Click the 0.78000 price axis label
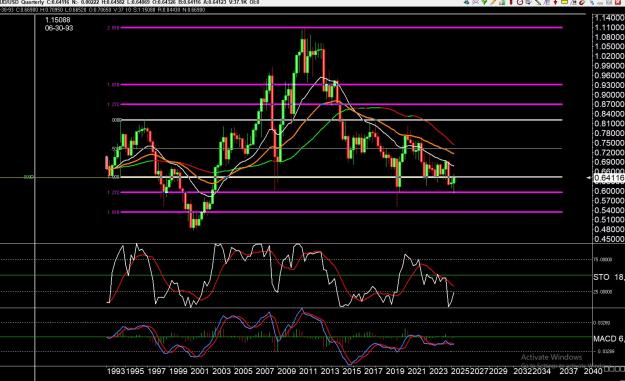Screen dimensions: 625x381 tap(609, 133)
